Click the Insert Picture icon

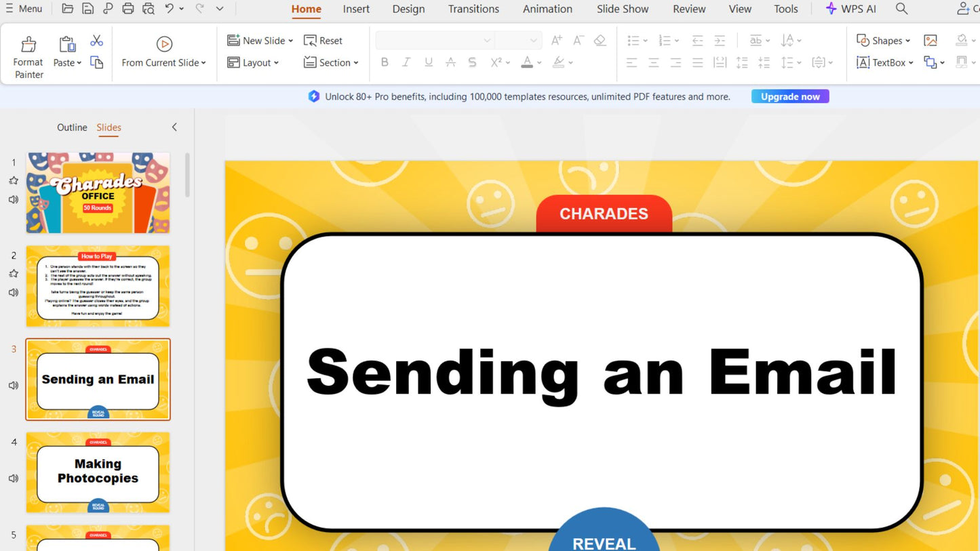930,40
